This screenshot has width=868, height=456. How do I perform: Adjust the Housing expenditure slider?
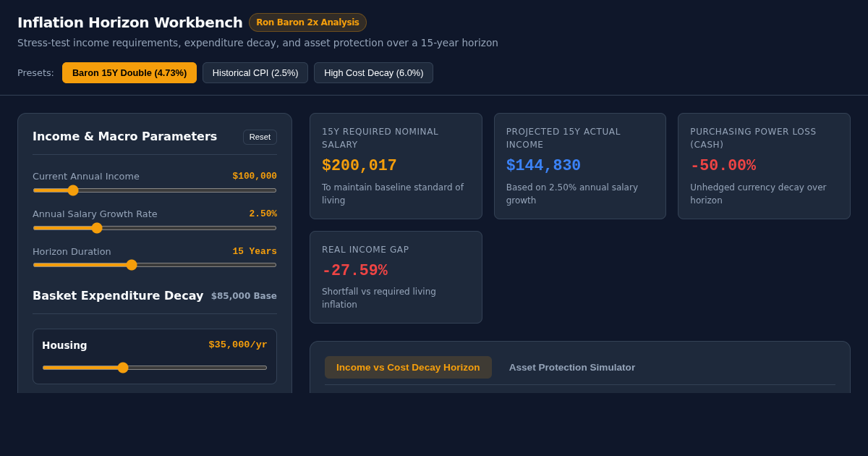click(x=155, y=368)
